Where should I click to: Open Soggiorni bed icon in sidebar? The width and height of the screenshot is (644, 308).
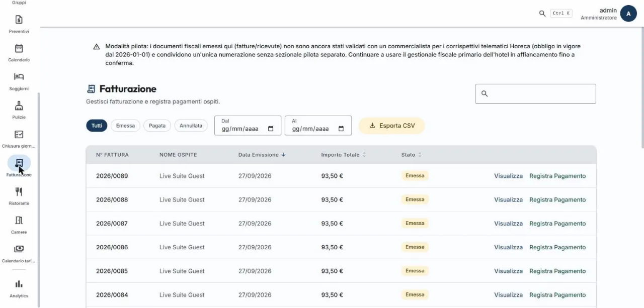point(19,76)
